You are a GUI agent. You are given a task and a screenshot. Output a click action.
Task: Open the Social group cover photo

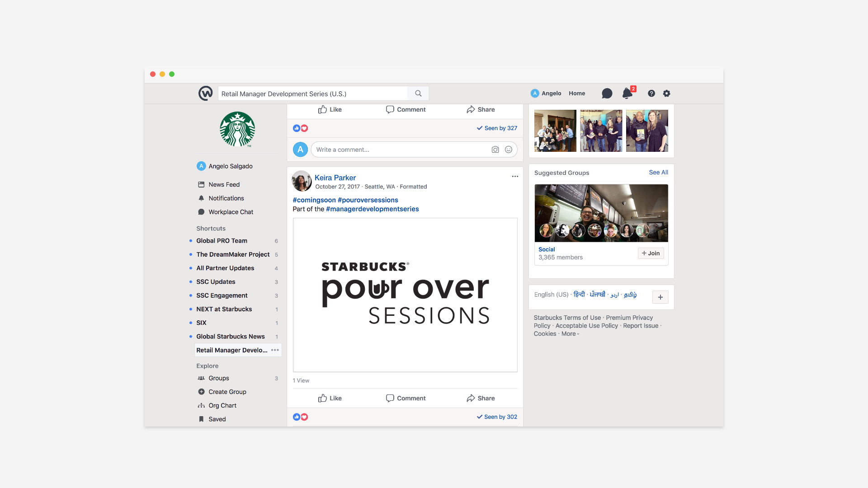coord(601,213)
